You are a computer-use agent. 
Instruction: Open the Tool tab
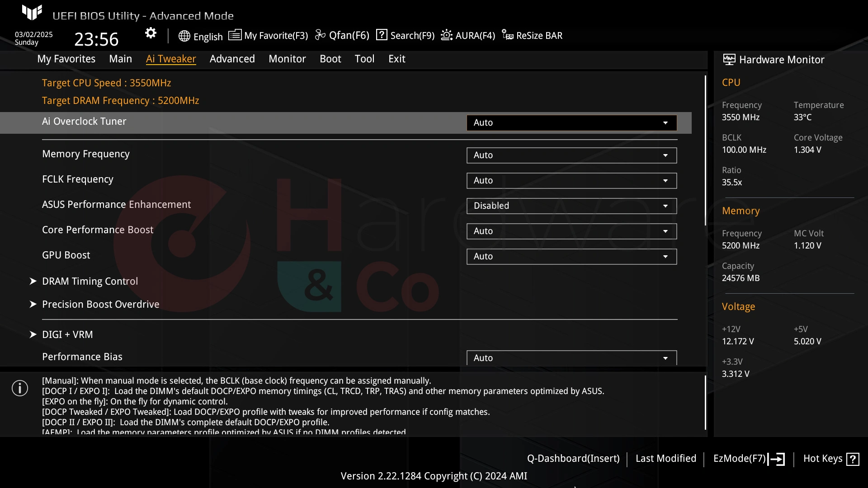tap(364, 59)
